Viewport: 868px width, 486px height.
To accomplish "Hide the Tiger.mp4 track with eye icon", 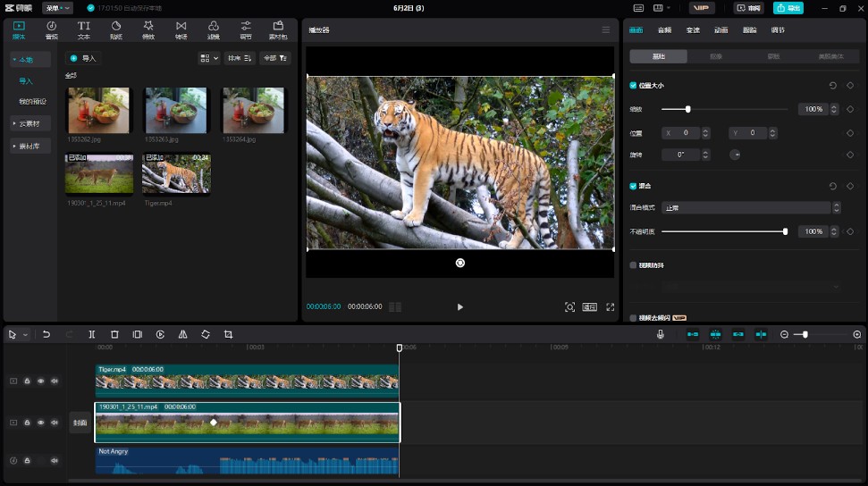I will click(x=41, y=381).
